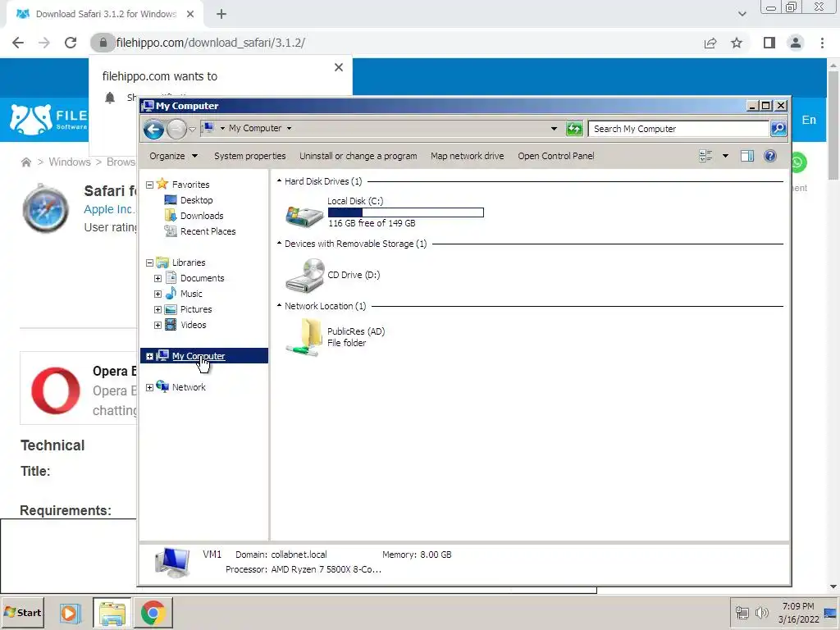Open the view options dropdown arrow
The height and width of the screenshot is (630, 840).
725,156
